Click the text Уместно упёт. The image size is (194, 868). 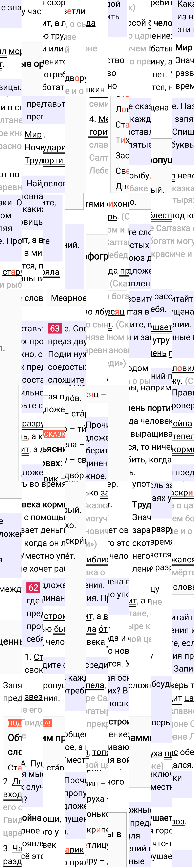(48, 556)
